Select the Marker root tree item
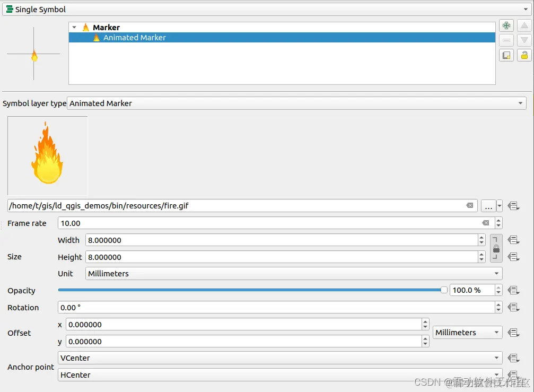Screen dimensions: 534x392 click(106, 27)
